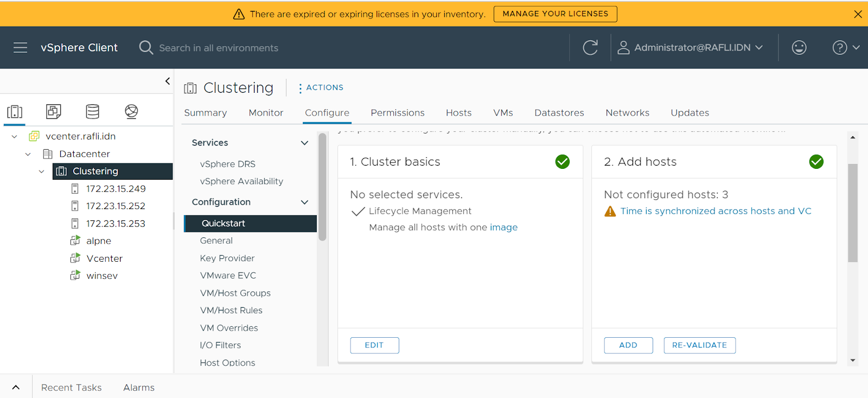The image size is (868, 398).
Task: Select VM/Host Groups under Configuration
Action: tap(235, 293)
